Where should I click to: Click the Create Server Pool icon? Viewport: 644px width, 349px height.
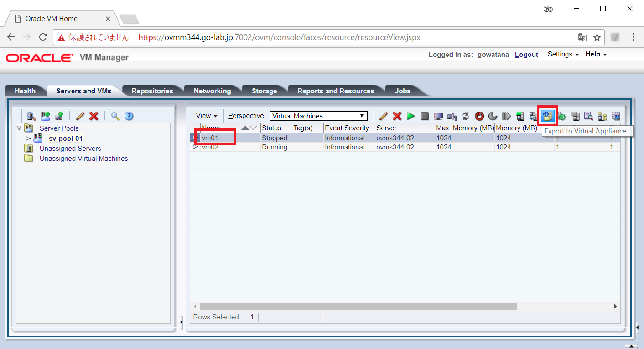[45, 116]
